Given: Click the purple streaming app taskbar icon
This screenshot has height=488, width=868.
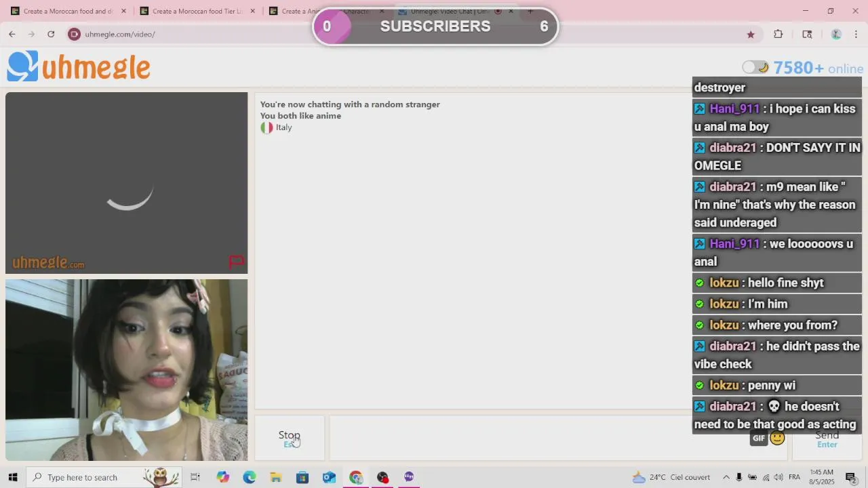Looking at the screenshot, I should [x=409, y=477].
